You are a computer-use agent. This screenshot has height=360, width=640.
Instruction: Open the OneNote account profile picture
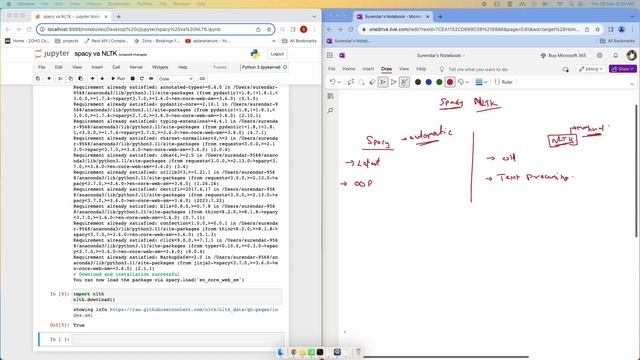coord(631,55)
